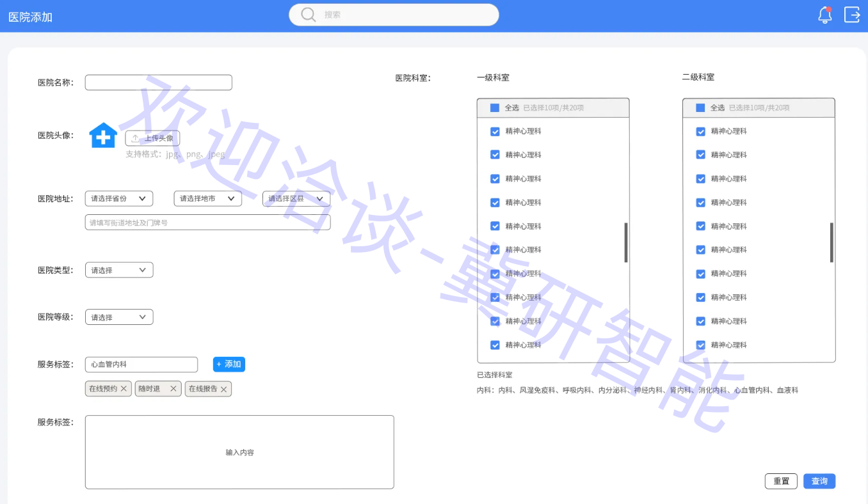Toggle 全选 checkbox in 一级科室 list
The height and width of the screenshot is (504, 868).
pos(495,108)
